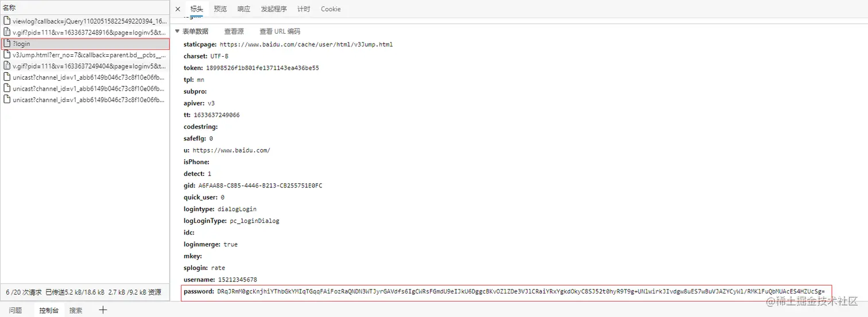Screen dimensions: 868x317
Task: Open the 响应 tab
Action: 243,9
